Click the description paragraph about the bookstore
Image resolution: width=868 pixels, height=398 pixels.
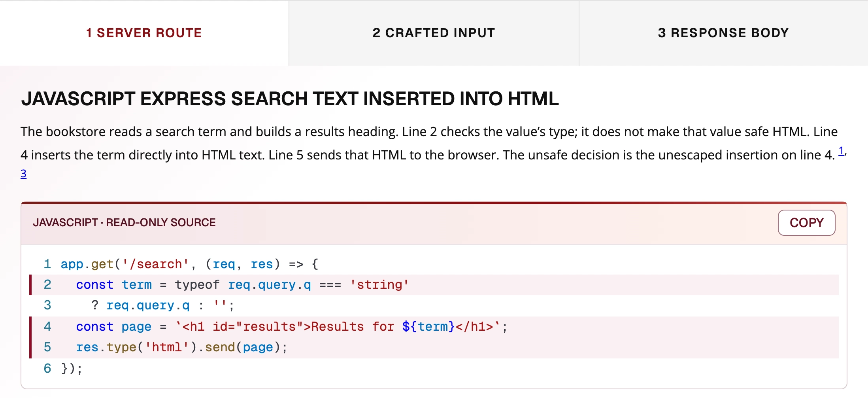tap(434, 152)
